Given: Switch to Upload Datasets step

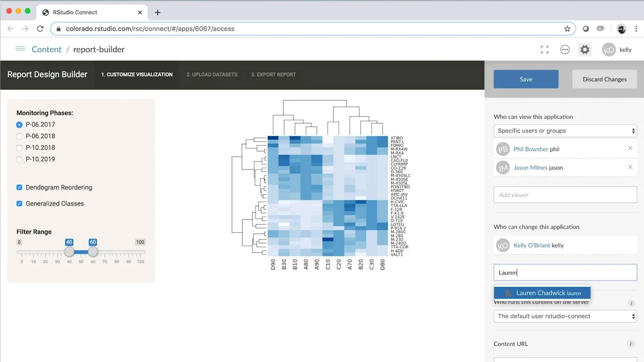Looking at the screenshot, I should [x=212, y=74].
